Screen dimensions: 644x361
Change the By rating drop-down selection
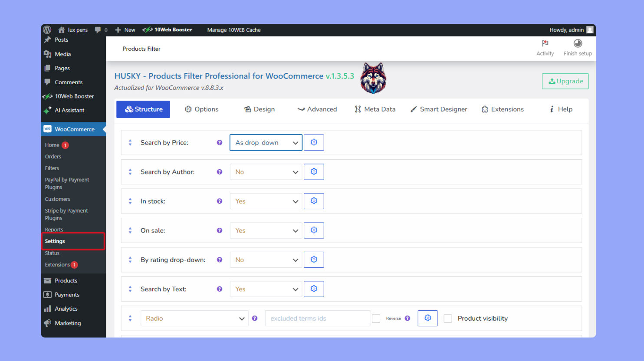coord(266,259)
